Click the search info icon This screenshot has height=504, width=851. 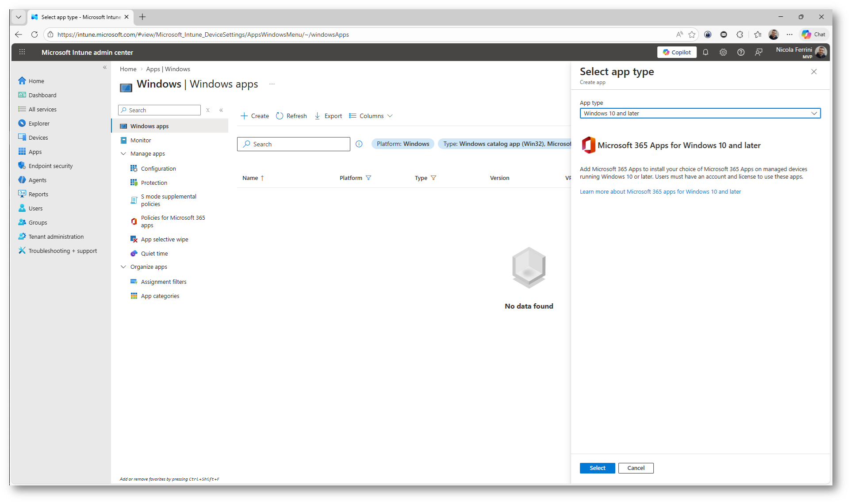tap(359, 144)
